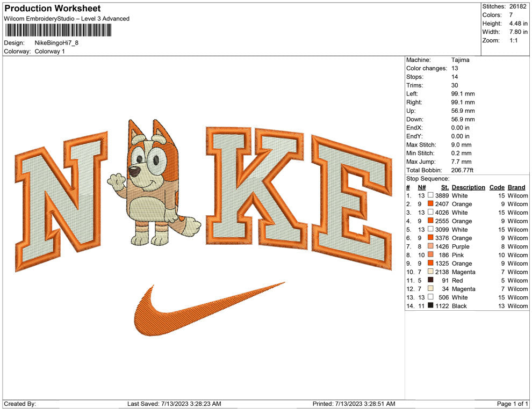Click the Description column header
532x409 pixels.
pos(468,187)
